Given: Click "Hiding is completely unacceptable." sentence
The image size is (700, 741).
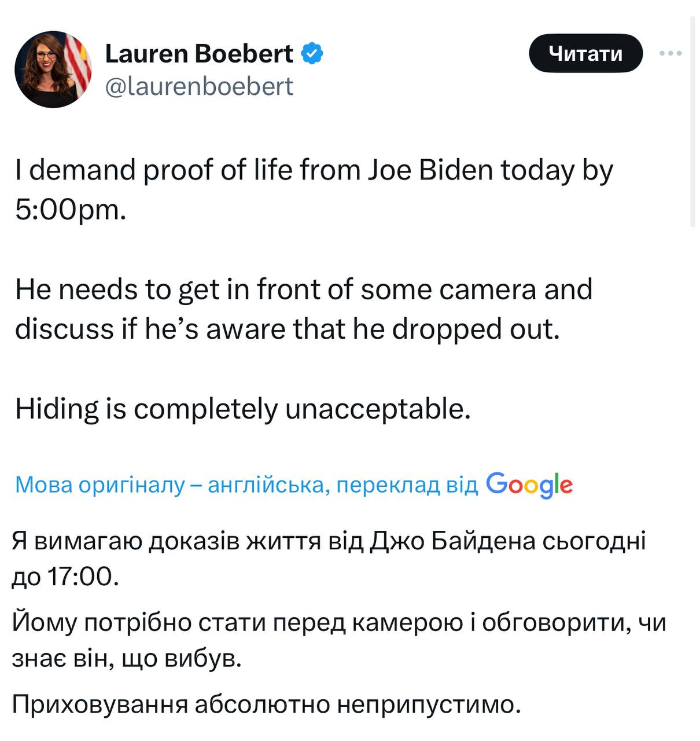Looking at the screenshot, I should (243, 409).
